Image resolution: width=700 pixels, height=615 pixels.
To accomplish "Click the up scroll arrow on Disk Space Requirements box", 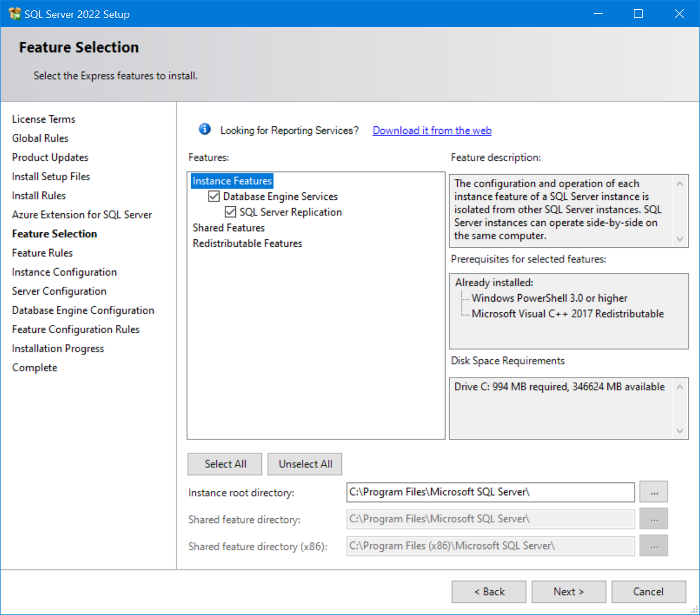I will tap(680, 386).
